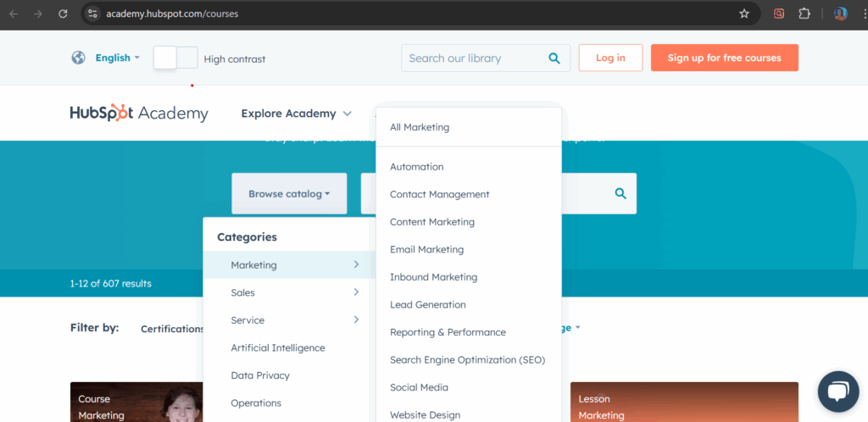Choose Inbound Marketing in submenu
Screen dimensions: 868x422
[x=433, y=277]
